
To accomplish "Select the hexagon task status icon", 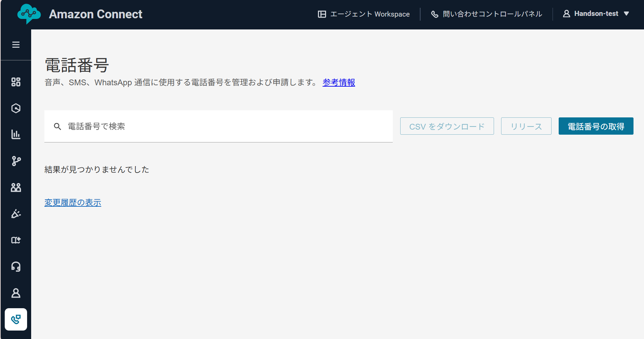I will pyautogui.click(x=16, y=108).
